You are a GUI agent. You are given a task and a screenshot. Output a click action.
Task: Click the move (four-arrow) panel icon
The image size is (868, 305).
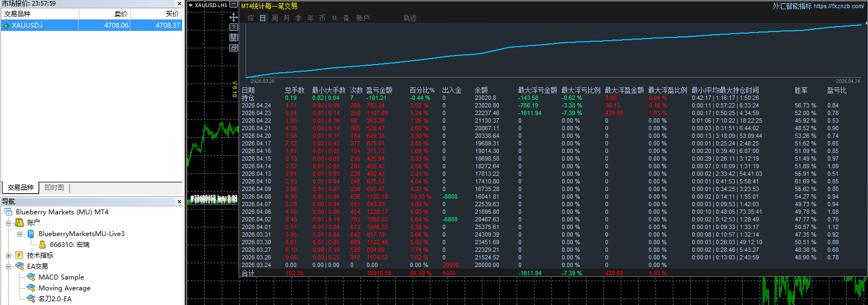(x=234, y=17)
